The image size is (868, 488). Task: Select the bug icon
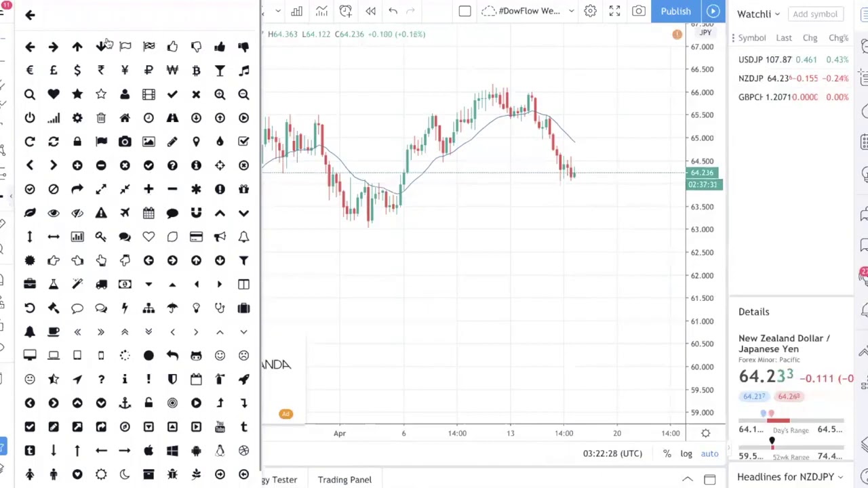(172, 474)
